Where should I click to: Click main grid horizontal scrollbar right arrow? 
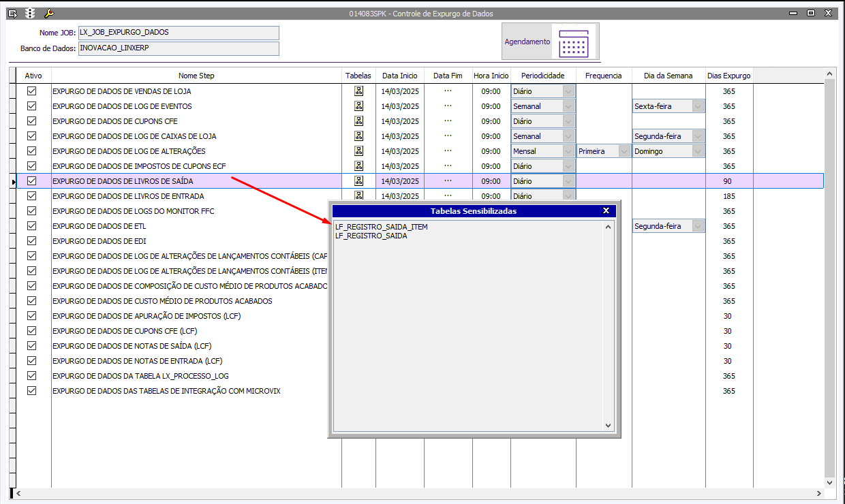[x=820, y=492]
